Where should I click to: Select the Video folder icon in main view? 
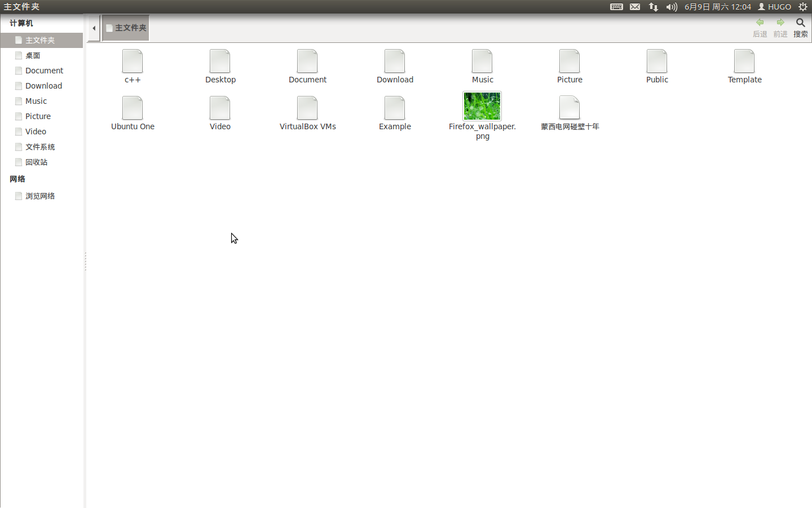click(x=220, y=108)
